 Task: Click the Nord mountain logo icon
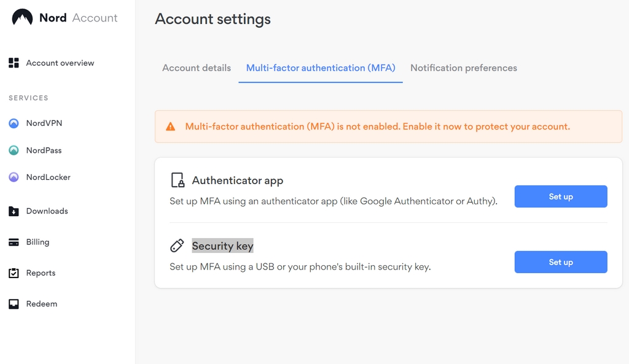[22, 18]
